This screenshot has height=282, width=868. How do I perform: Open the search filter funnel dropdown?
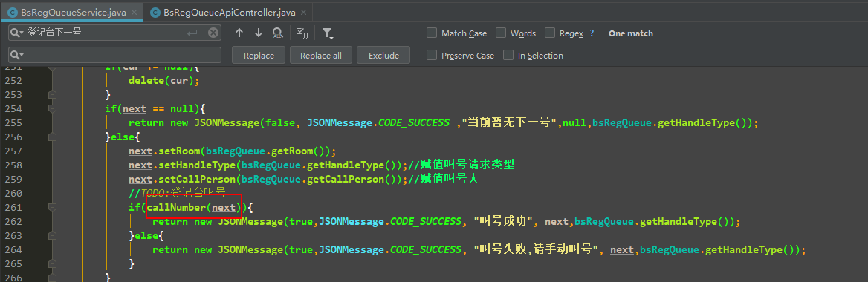328,33
